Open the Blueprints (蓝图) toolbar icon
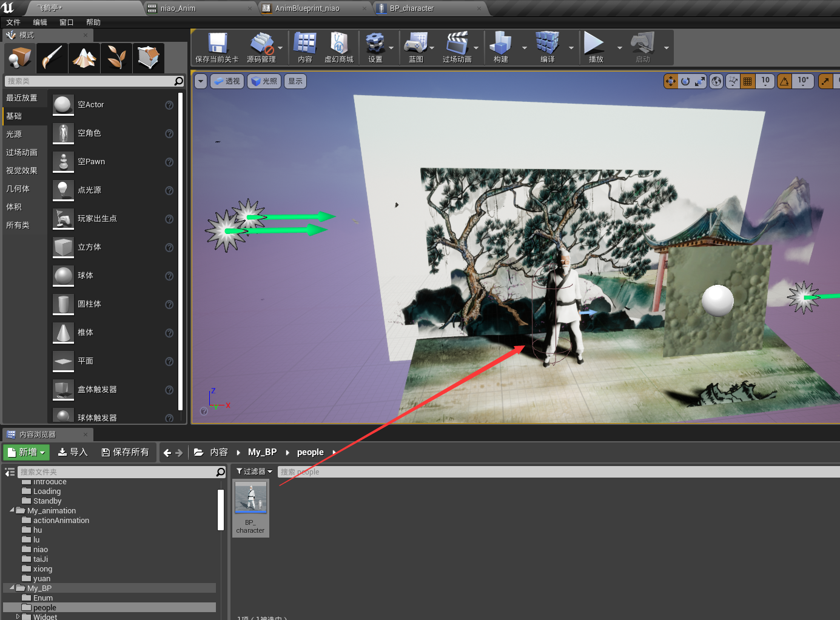840x620 pixels. click(x=415, y=47)
